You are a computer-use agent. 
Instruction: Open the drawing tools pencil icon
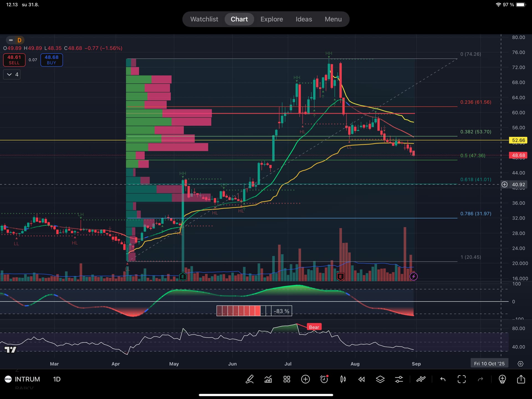[250, 379]
